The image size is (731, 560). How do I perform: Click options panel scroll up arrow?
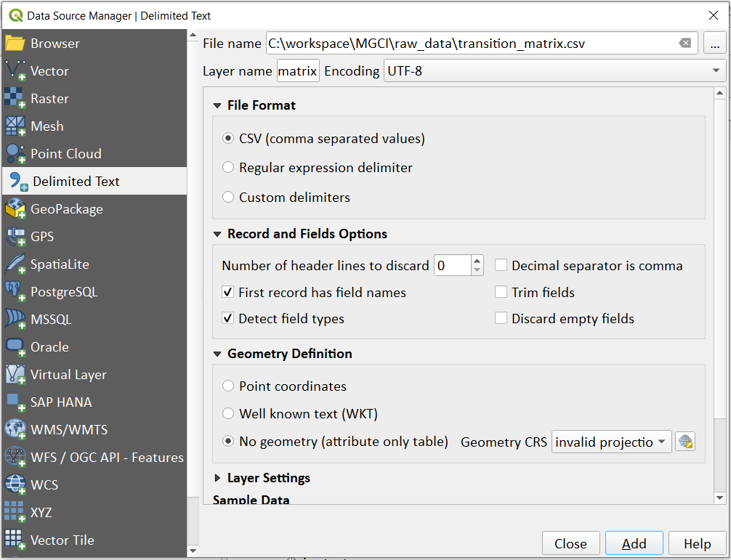(x=719, y=93)
